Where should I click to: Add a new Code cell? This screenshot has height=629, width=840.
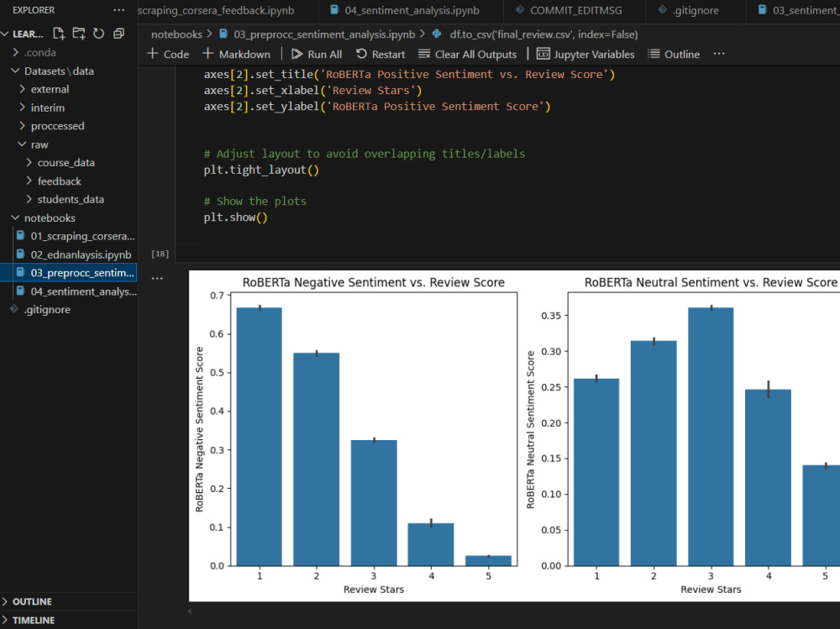168,54
